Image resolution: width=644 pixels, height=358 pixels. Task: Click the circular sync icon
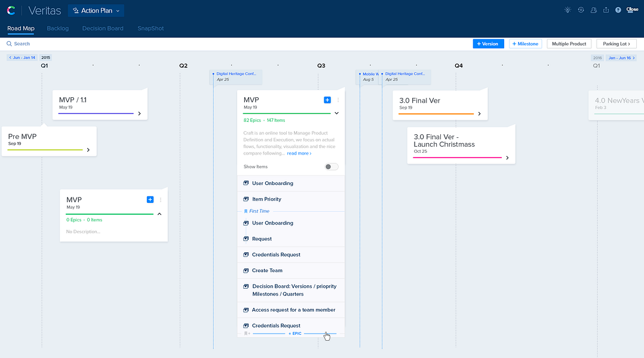coord(581,10)
